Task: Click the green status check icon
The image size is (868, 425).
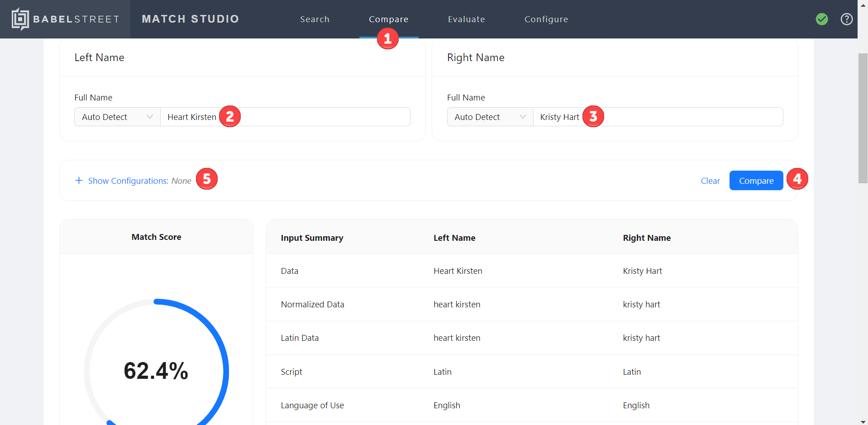Action: [x=822, y=19]
